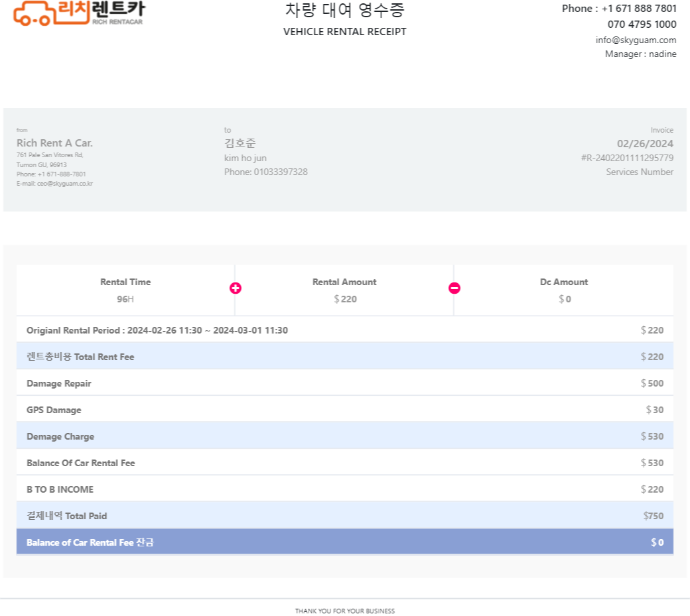Click the info@skyguam.com email address
The height and width of the screenshot is (616, 690).
636,40
